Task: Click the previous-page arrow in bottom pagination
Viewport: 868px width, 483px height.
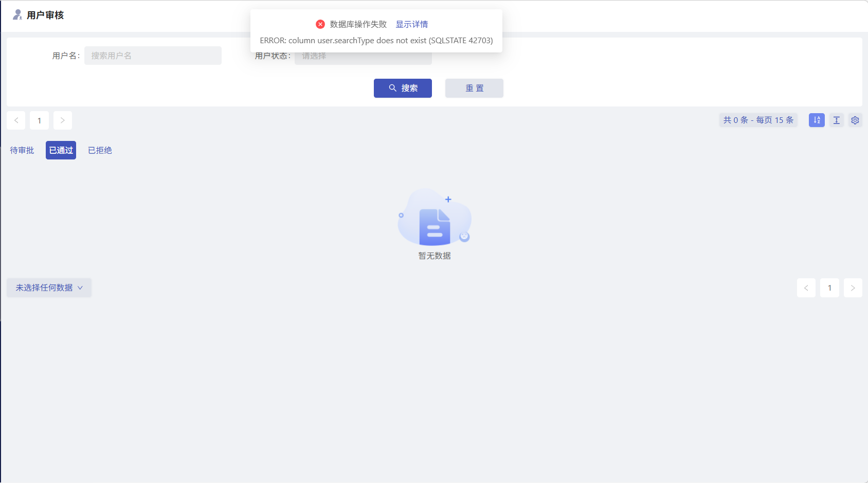Action: [806, 288]
